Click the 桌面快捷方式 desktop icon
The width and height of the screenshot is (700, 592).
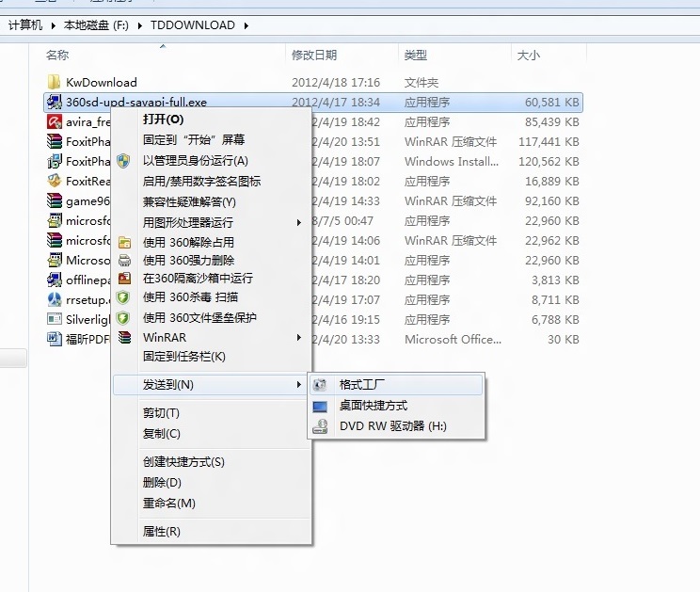(x=321, y=406)
